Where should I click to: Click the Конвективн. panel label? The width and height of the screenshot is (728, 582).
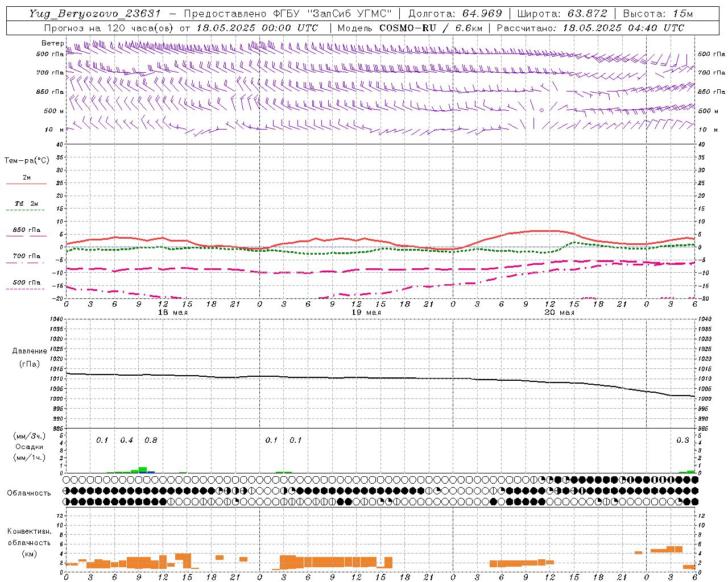[29, 531]
